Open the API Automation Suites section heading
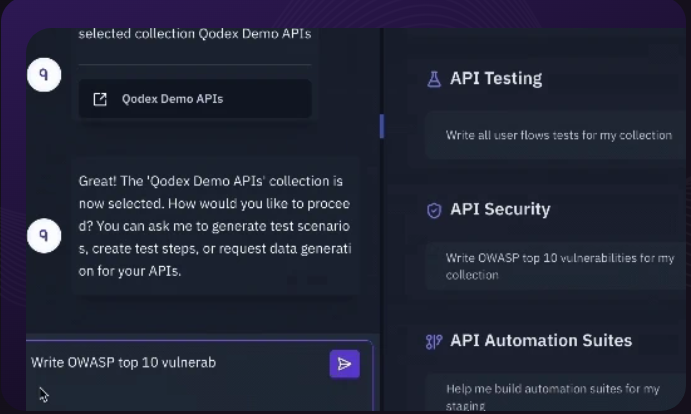 540,341
